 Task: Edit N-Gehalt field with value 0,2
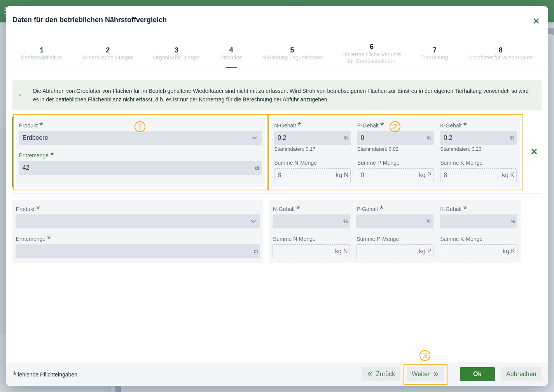click(312, 138)
